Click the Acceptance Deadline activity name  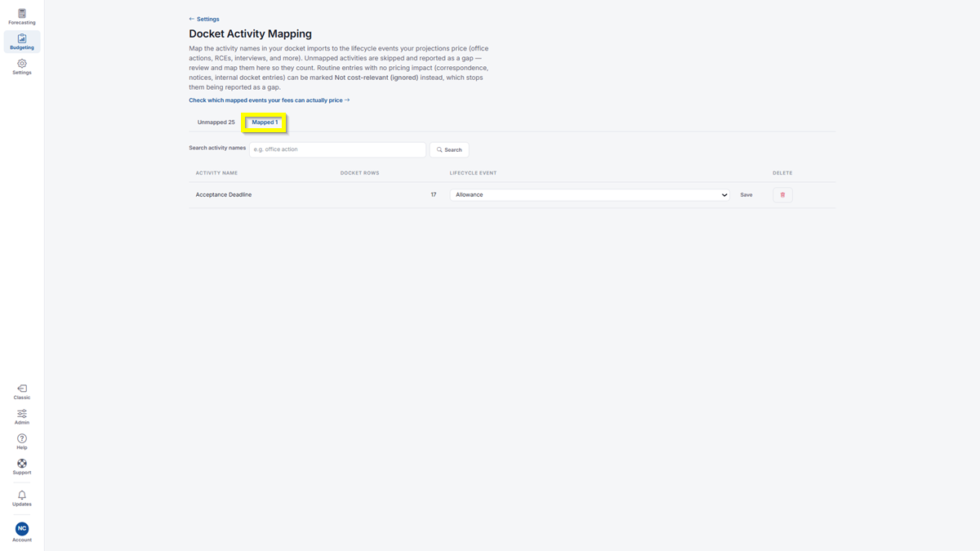tap(224, 195)
